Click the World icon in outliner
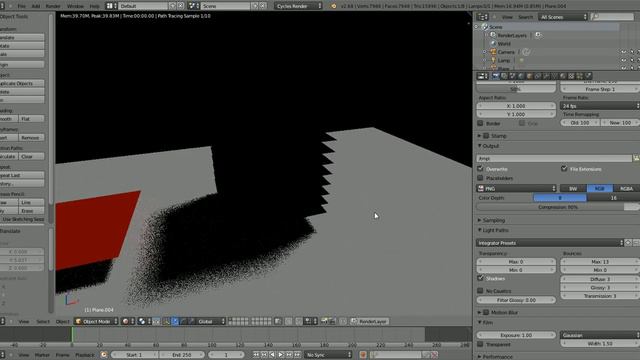Viewport: 640px width, 360px height. click(x=493, y=43)
